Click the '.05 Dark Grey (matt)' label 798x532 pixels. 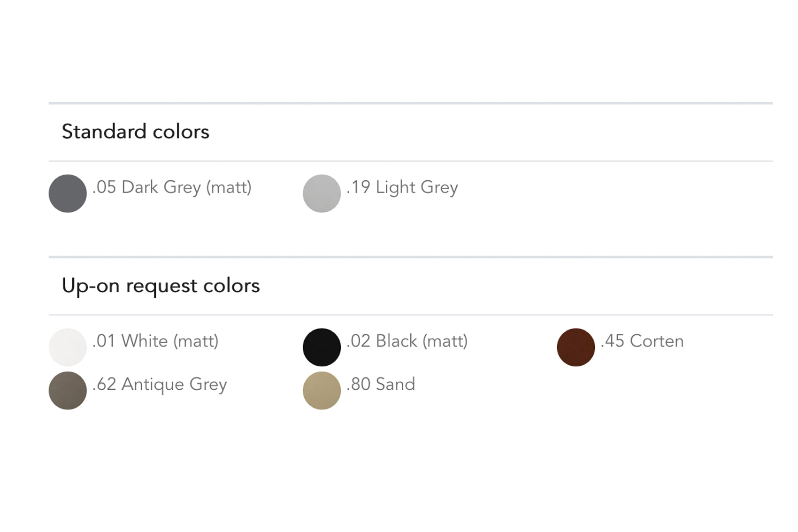[172, 187]
